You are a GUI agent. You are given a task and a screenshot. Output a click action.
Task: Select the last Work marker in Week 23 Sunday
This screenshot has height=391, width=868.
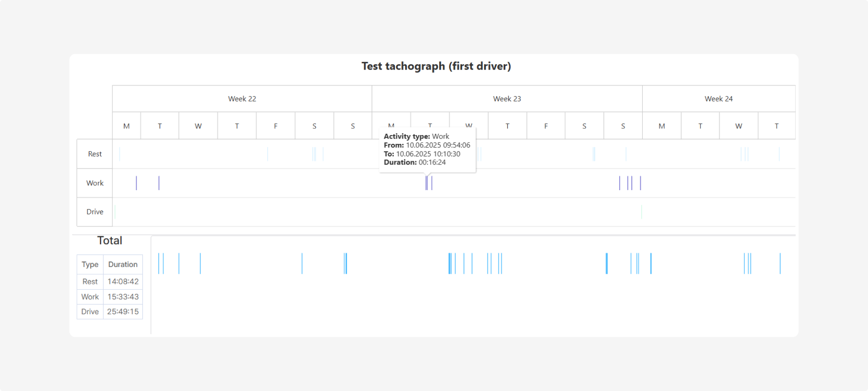tap(640, 183)
